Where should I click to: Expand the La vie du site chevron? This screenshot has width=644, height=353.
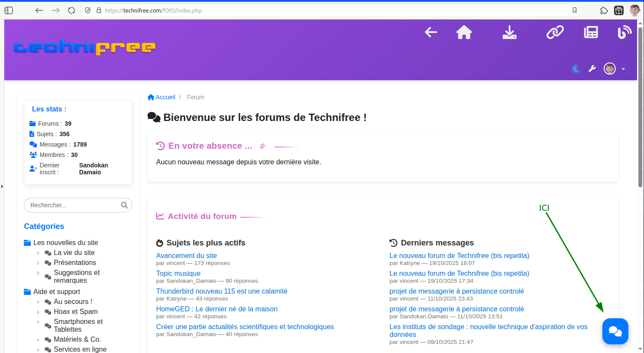38,253
